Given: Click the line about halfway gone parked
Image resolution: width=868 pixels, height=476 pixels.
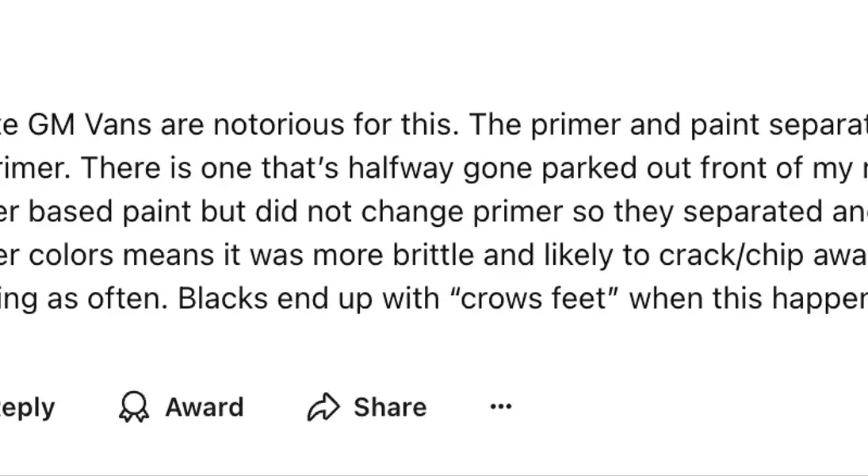Looking at the screenshot, I should click(434, 168).
